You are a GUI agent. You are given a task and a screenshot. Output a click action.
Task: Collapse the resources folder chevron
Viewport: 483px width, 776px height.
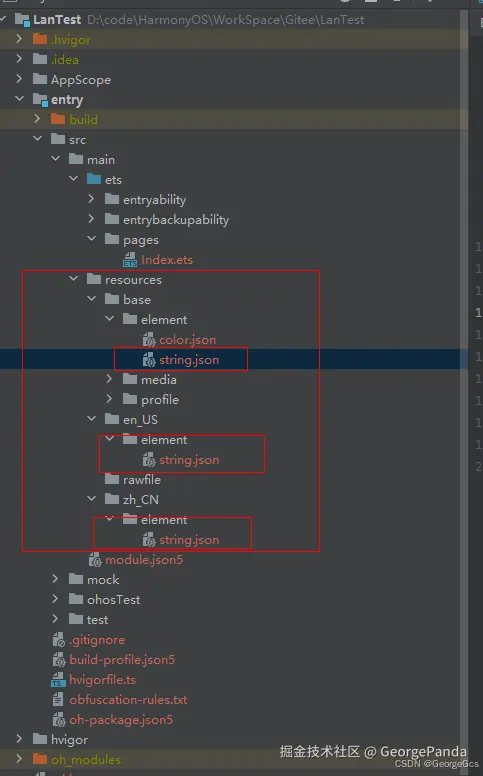click(x=74, y=279)
